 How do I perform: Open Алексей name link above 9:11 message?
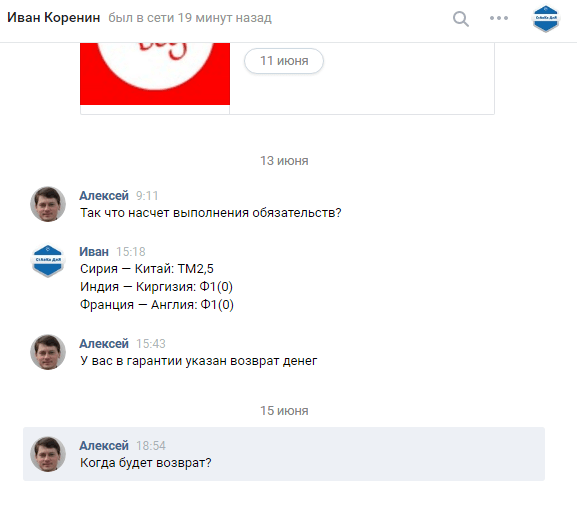(x=104, y=196)
